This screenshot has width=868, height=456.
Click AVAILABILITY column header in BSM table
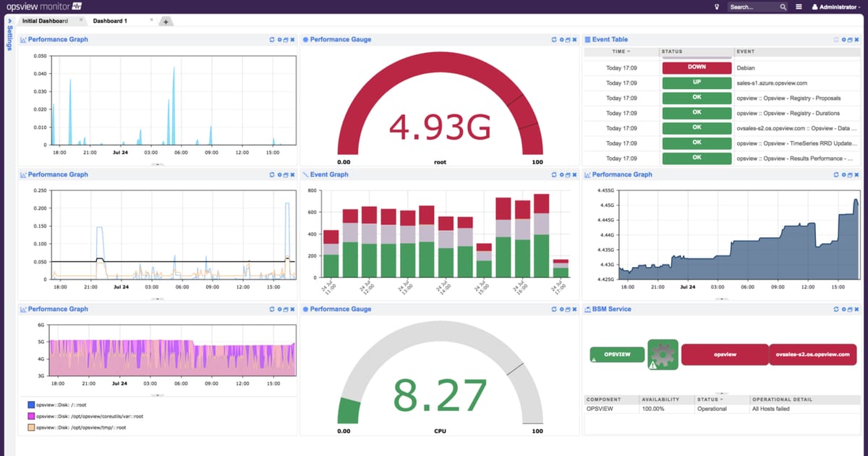(x=666, y=400)
